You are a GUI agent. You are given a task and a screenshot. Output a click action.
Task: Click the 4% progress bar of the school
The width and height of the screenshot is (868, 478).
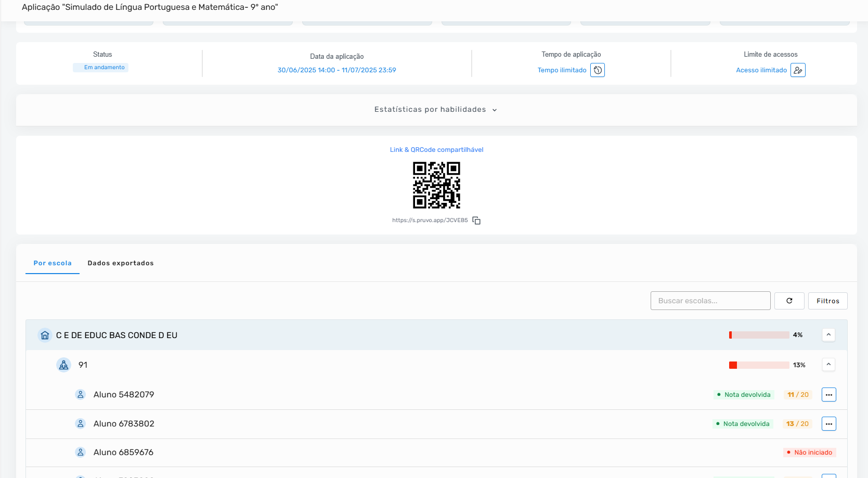[759, 335]
